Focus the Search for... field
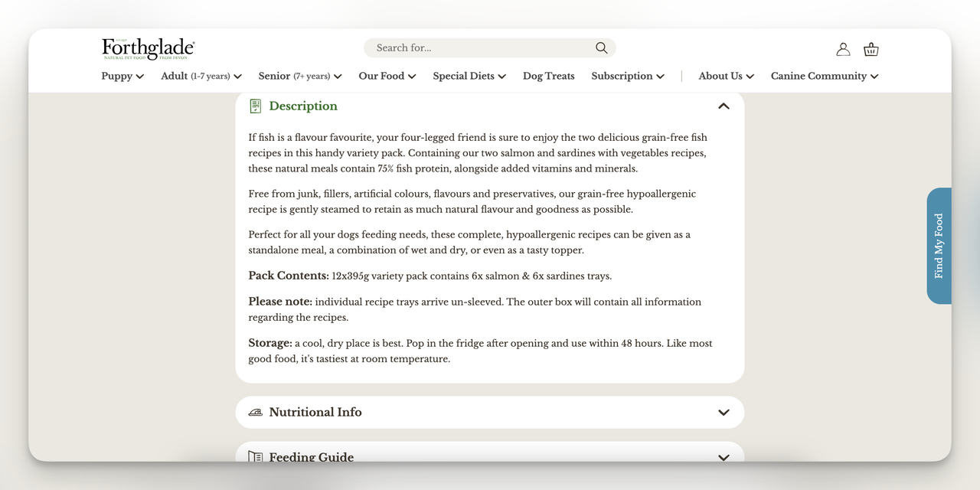980x490 pixels. point(490,47)
